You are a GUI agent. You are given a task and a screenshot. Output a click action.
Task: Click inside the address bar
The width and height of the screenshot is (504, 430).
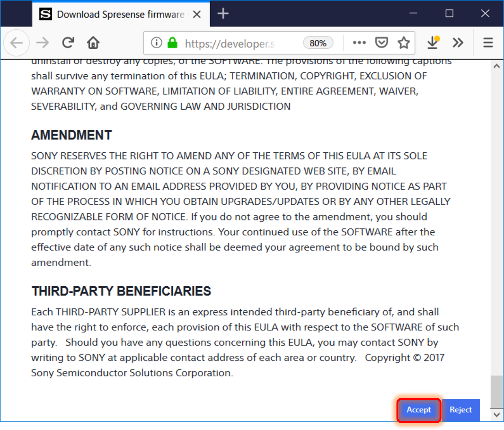243,43
